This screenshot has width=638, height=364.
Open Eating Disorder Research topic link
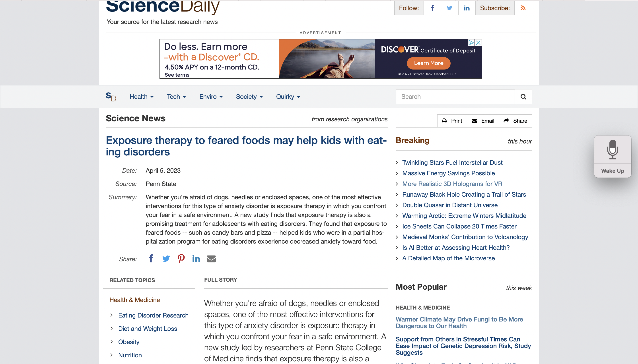click(153, 315)
